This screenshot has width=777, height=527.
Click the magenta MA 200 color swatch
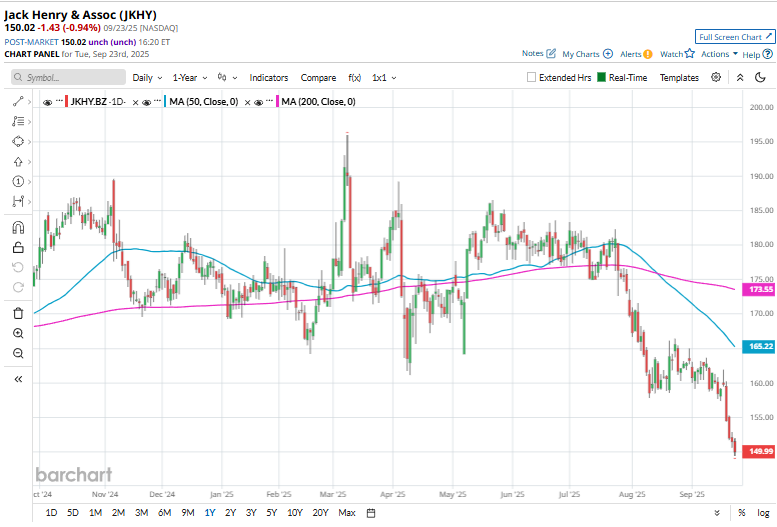pyautogui.click(x=278, y=102)
